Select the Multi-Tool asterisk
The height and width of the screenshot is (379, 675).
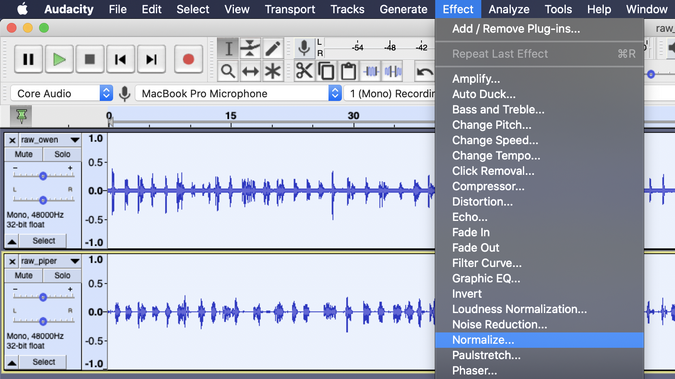pyautogui.click(x=272, y=71)
